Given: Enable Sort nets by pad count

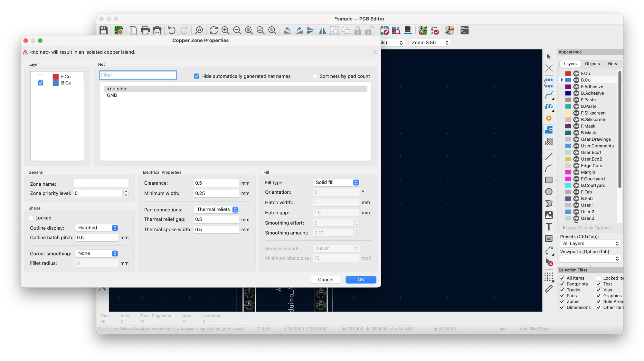Looking at the screenshot, I should click(x=315, y=76).
